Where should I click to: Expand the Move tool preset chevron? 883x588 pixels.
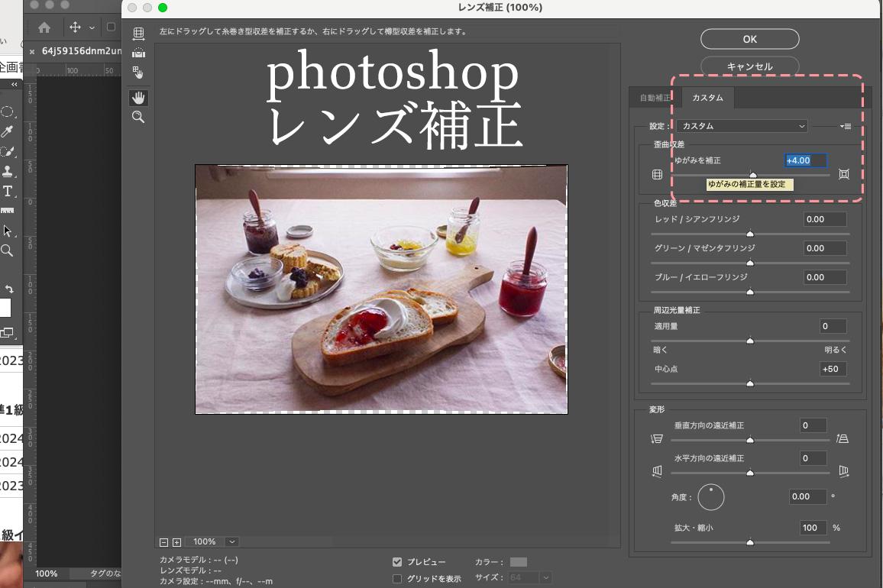[x=92, y=27]
